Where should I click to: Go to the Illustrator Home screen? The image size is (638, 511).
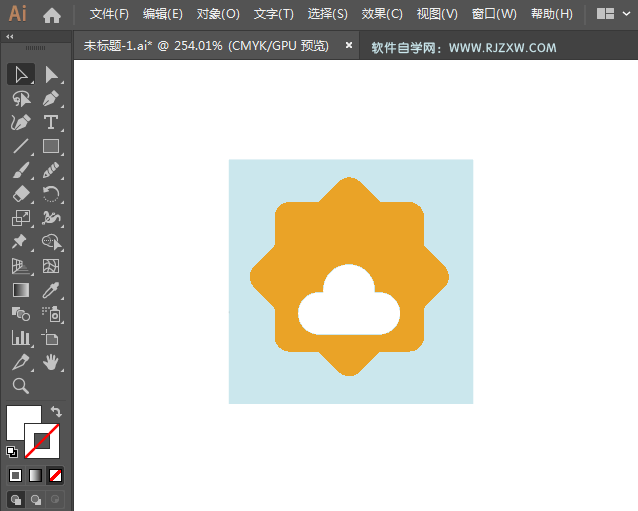coord(52,15)
